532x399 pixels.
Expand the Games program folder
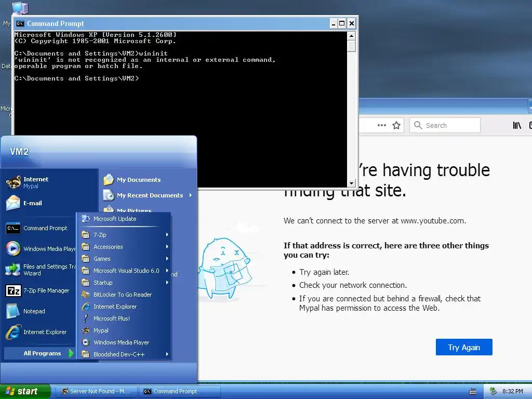point(125,259)
